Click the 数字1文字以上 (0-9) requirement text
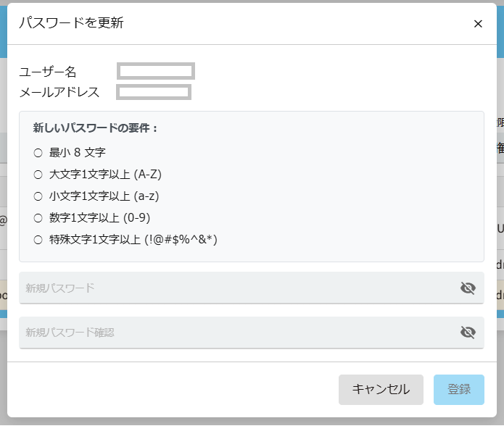504x447 pixels. 99,218
